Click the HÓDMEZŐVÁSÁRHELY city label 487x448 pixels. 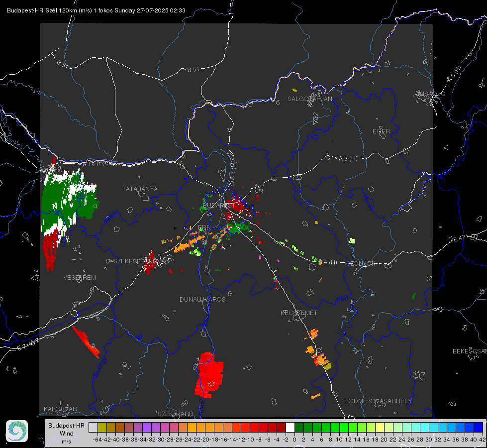[378, 401]
